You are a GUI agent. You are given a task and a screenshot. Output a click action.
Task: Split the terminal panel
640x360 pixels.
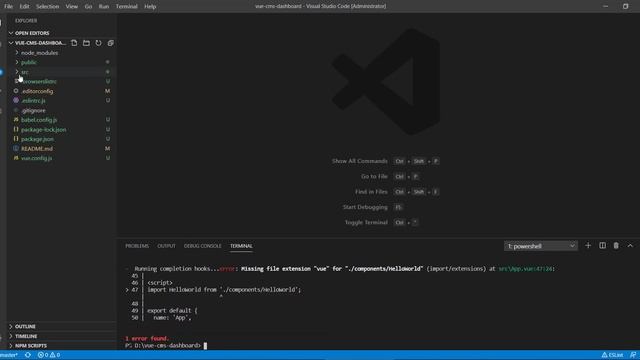[602, 246]
